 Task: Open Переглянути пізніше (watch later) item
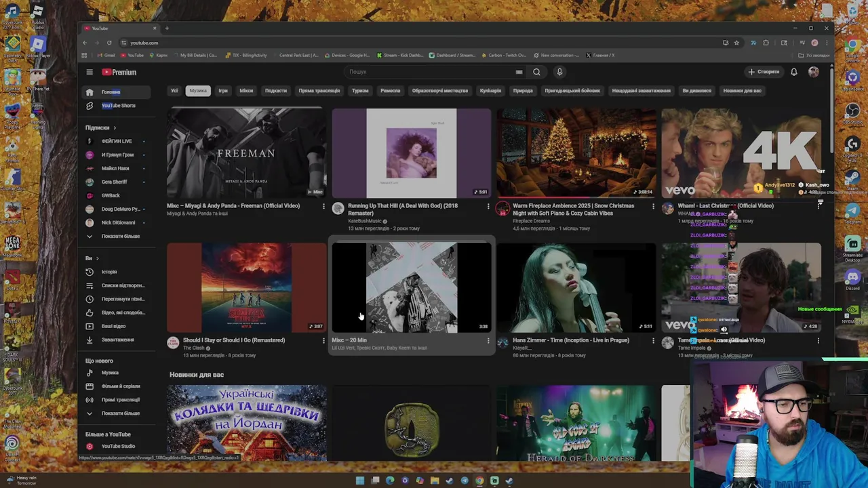point(116,299)
